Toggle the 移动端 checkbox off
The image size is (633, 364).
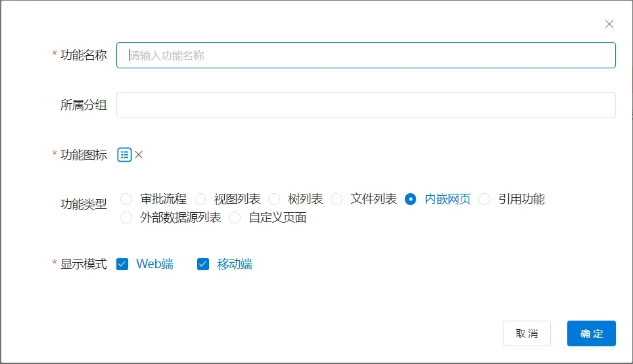[203, 264]
